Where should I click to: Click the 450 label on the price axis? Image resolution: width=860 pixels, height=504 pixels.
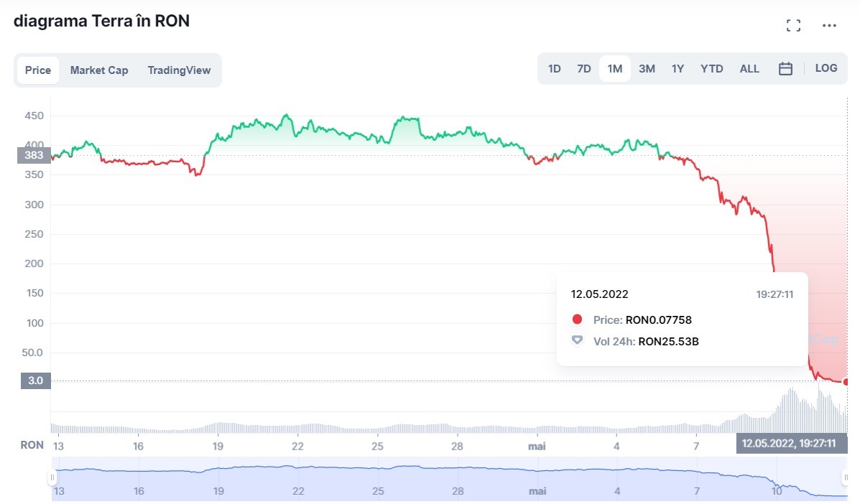tap(34, 116)
